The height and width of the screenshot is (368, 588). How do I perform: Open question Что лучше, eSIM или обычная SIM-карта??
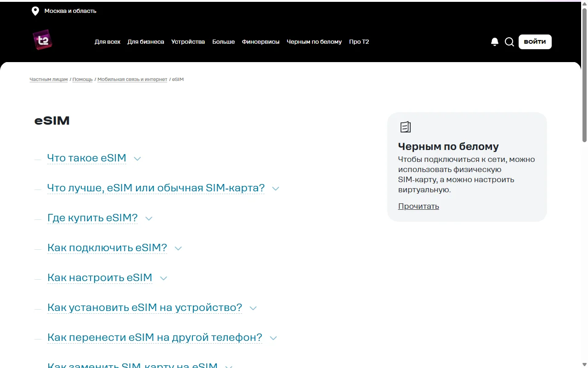[x=156, y=188]
